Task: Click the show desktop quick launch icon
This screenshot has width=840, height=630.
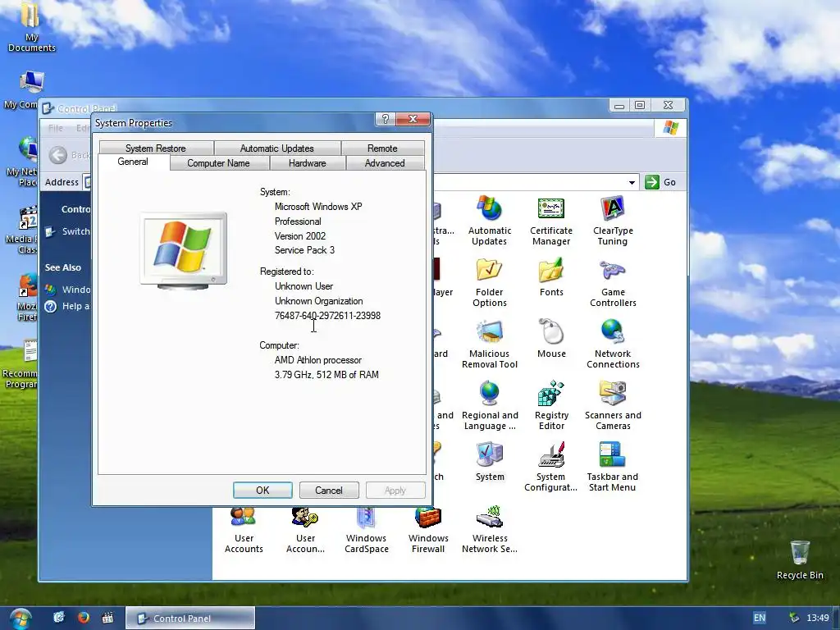Action: 59,618
